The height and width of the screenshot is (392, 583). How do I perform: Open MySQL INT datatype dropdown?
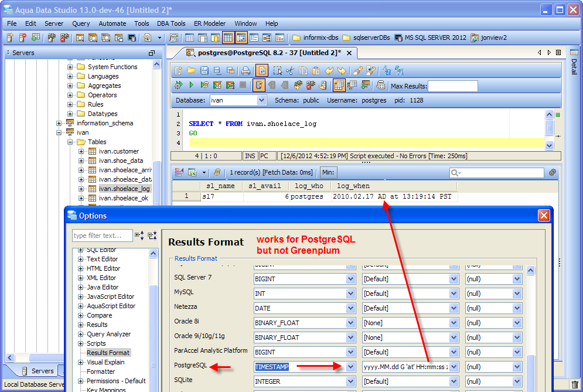(350, 294)
